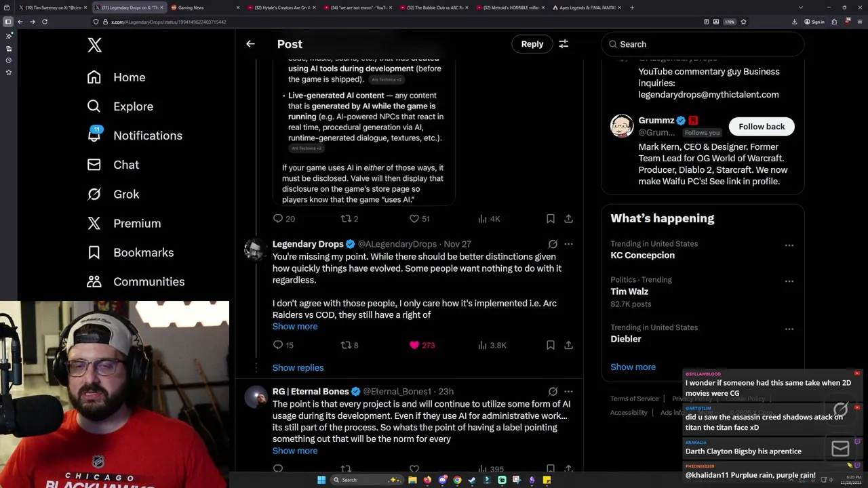Reload the page in browser toolbar
The width and height of the screenshot is (868, 488).
pos(45,22)
